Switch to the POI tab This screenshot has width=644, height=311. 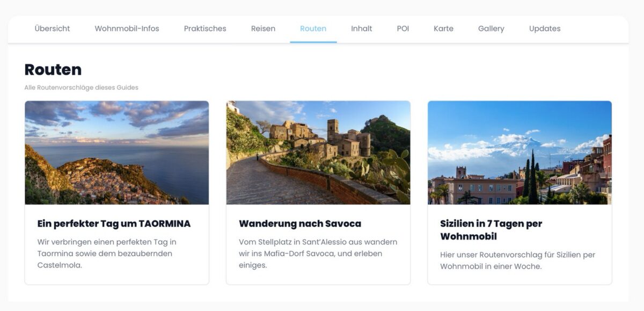[402, 28]
